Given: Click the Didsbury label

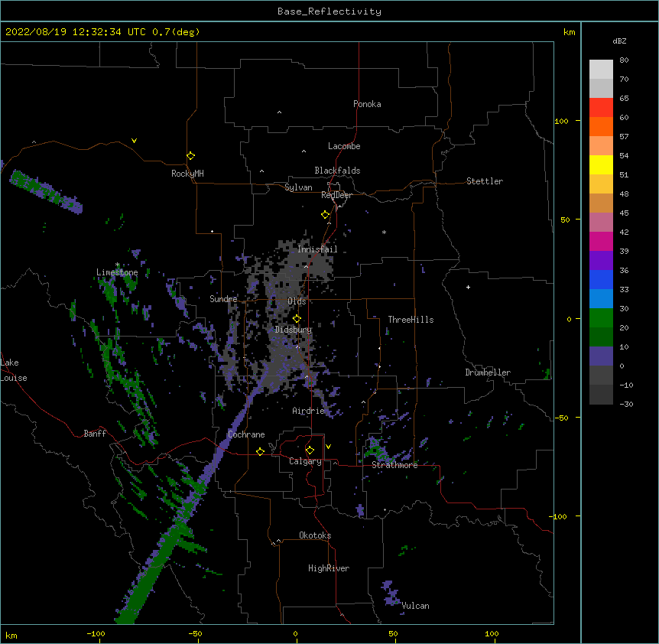Looking at the screenshot, I should 294,330.
